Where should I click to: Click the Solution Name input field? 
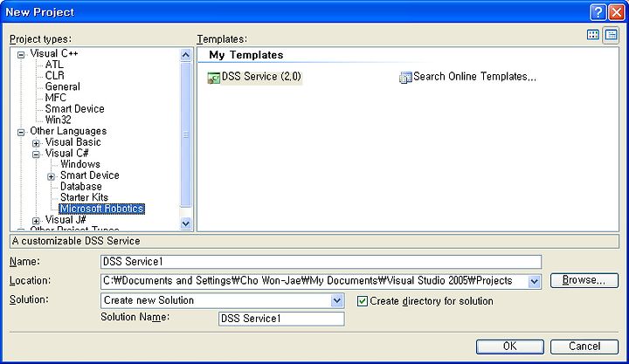(x=281, y=319)
